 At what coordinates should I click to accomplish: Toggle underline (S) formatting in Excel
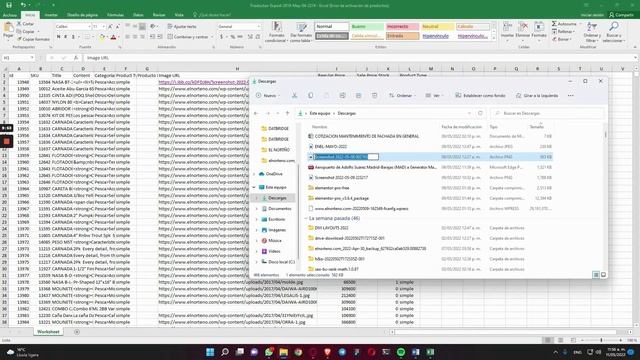(73, 37)
